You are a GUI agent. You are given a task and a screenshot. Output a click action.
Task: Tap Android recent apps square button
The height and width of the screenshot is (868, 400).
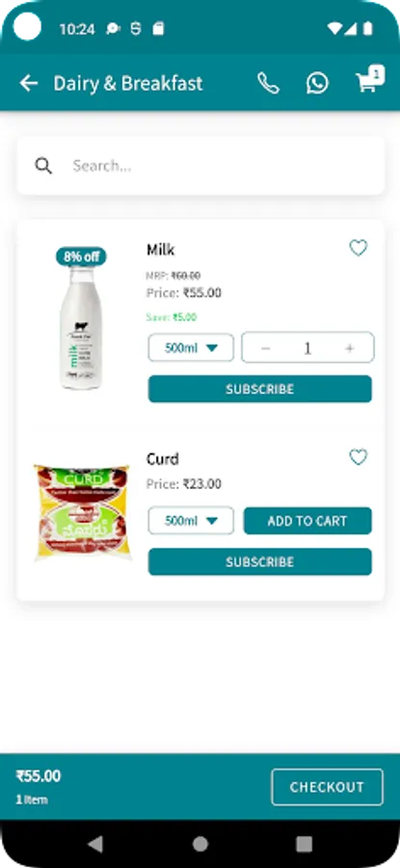click(305, 844)
